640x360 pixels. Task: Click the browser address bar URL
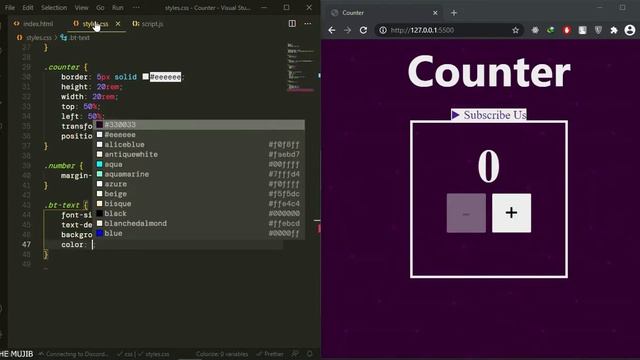click(x=422, y=30)
